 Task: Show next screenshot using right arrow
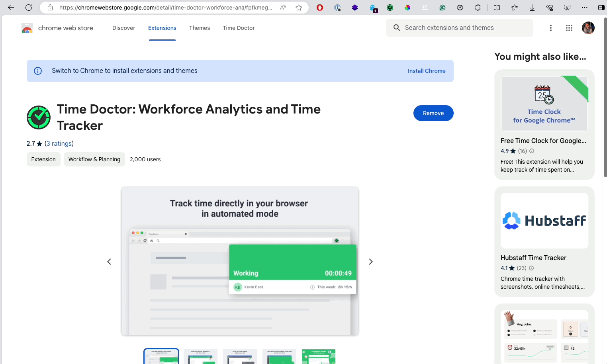[x=370, y=262]
